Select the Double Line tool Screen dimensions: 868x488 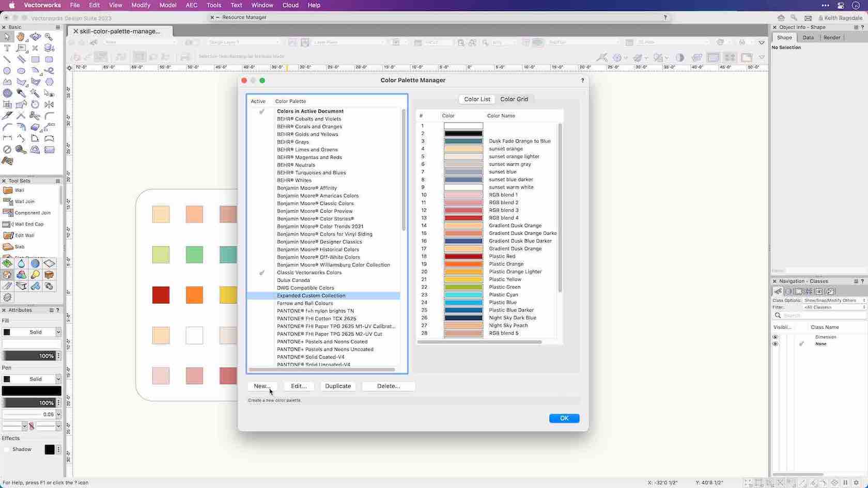pos(21,59)
